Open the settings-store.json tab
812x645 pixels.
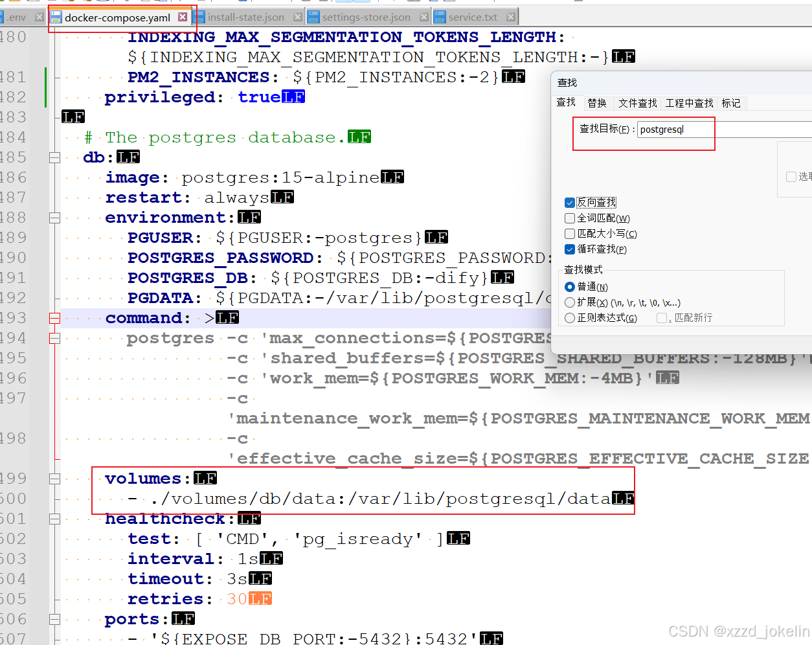[x=366, y=17]
